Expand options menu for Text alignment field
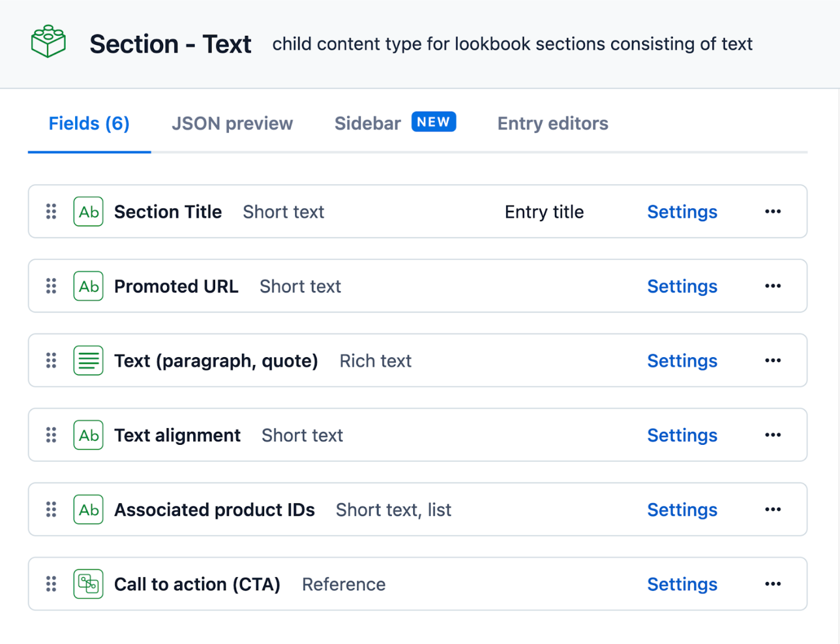This screenshot has width=840, height=644. pyautogui.click(x=773, y=435)
